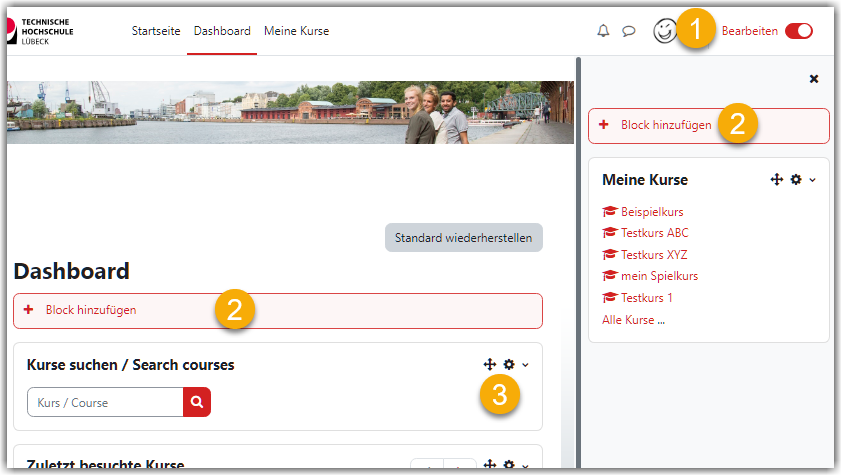Open the user avatar menu

(x=665, y=31)
